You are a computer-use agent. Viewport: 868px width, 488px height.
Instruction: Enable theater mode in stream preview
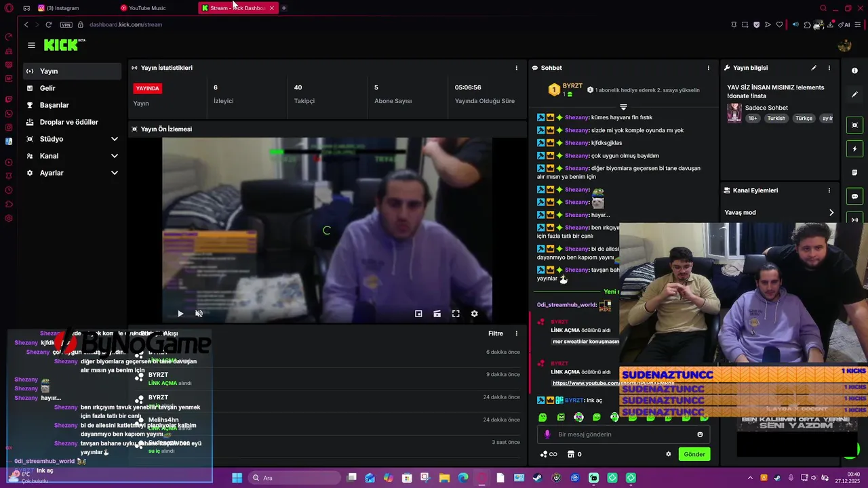pyautogui.click(x=437, y=314)
